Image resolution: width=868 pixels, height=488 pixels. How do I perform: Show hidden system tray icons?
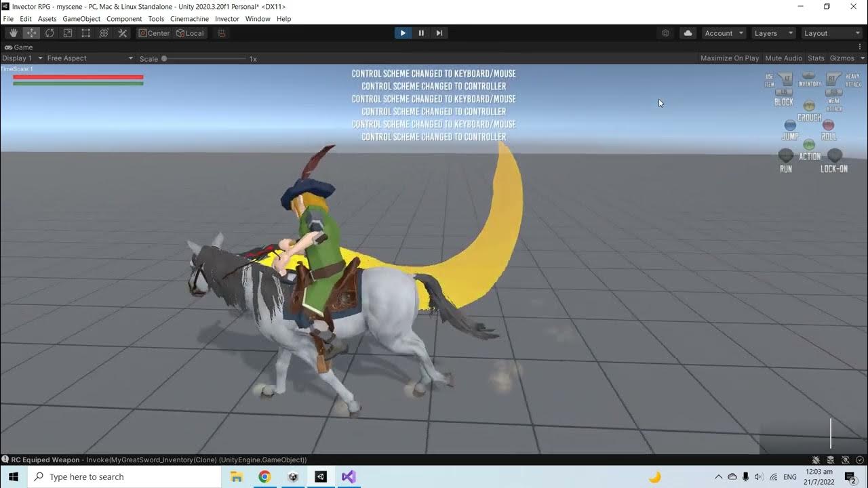tap(719, 477)
